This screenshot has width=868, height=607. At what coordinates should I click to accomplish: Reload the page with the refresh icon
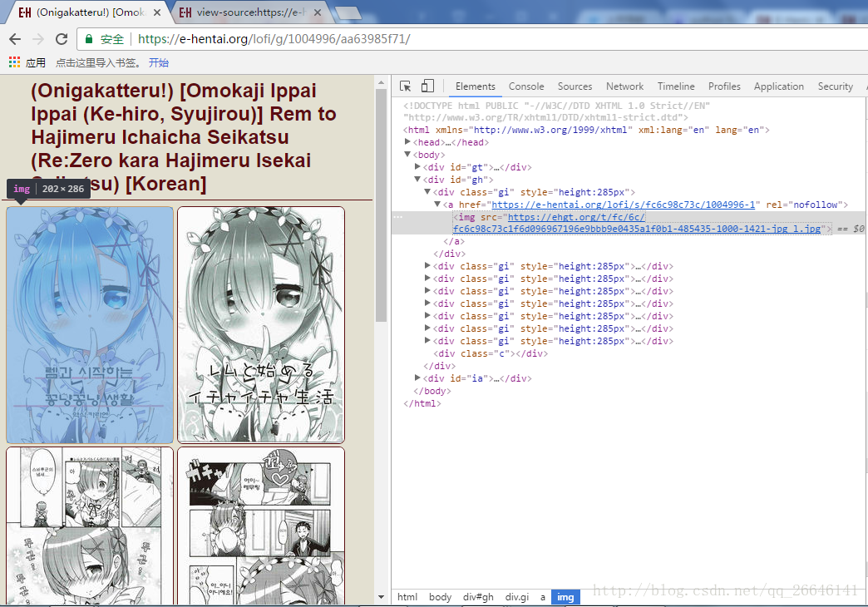click(x=62, y=39)
